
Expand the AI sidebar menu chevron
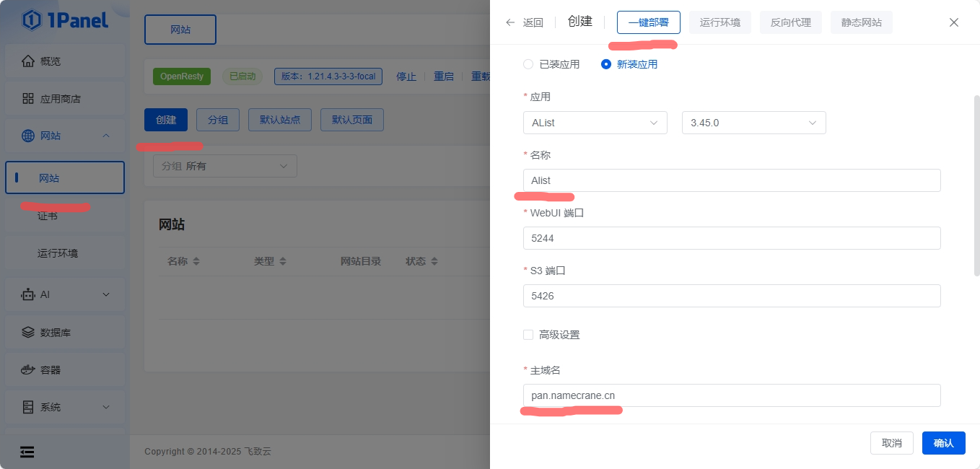[x=106, y=294]
